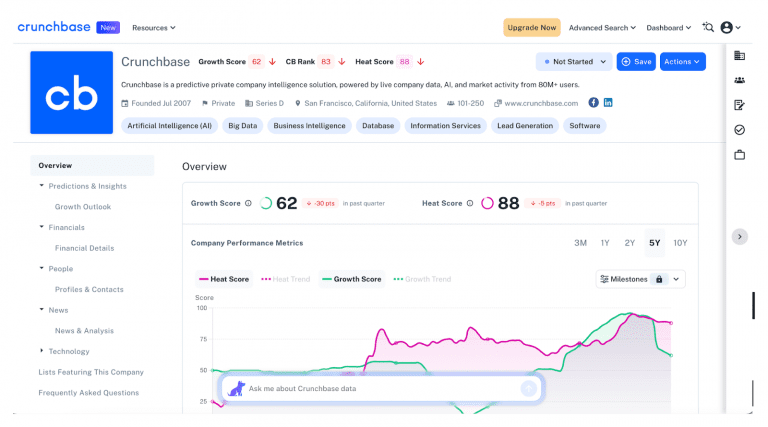The image size is (768, 427).
Task: Toggle Growth Score line in chart legend
Action: pyautogui.click(x=352, y=279)
